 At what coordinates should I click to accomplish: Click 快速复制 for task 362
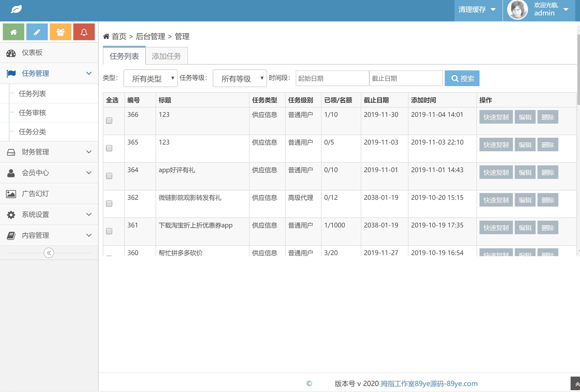click(x=496, y=200)
